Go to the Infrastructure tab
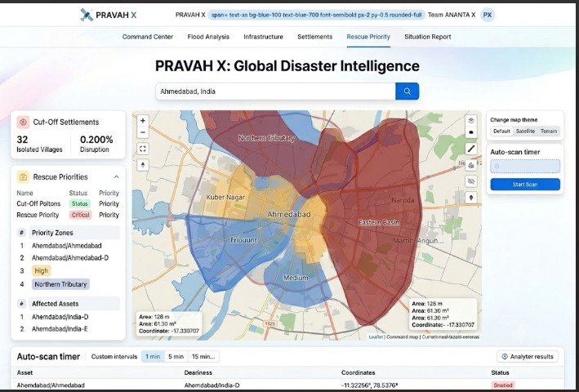The image size is (579, 392). [x=263, y=37]
